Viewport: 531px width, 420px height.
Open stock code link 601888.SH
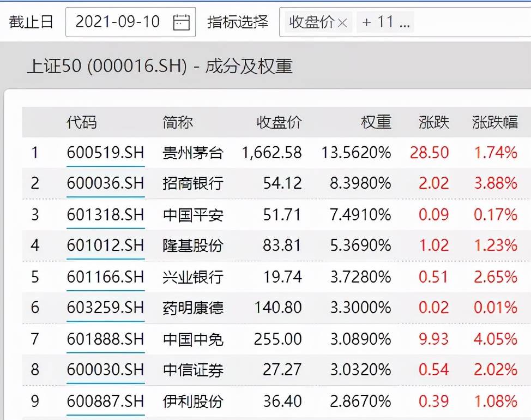pos(106,339)
